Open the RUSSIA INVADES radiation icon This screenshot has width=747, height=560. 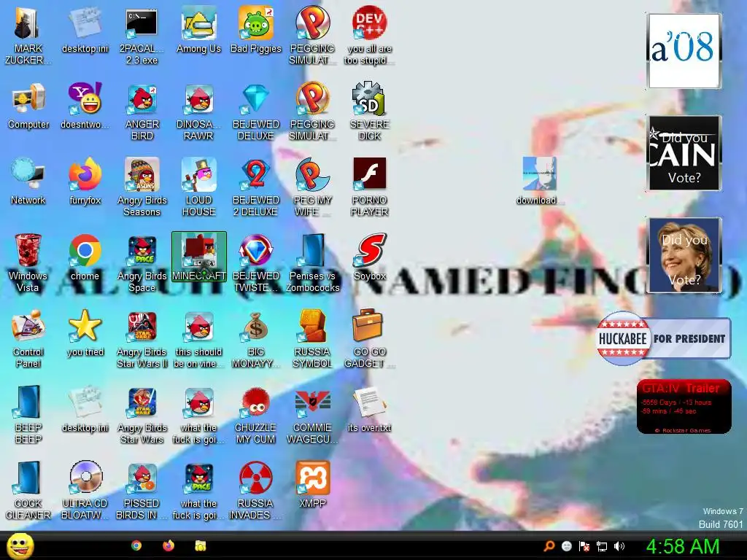(x=256, y=490)
